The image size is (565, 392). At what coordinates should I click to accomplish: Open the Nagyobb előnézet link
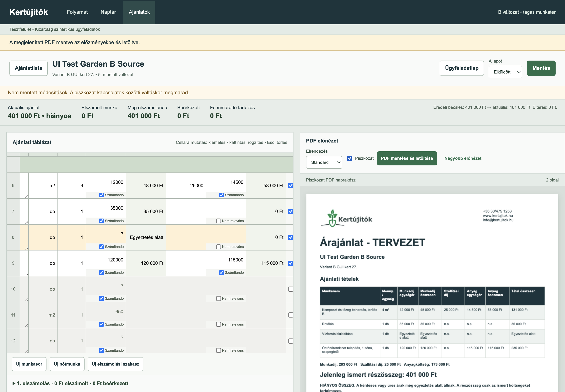point(463,158)
